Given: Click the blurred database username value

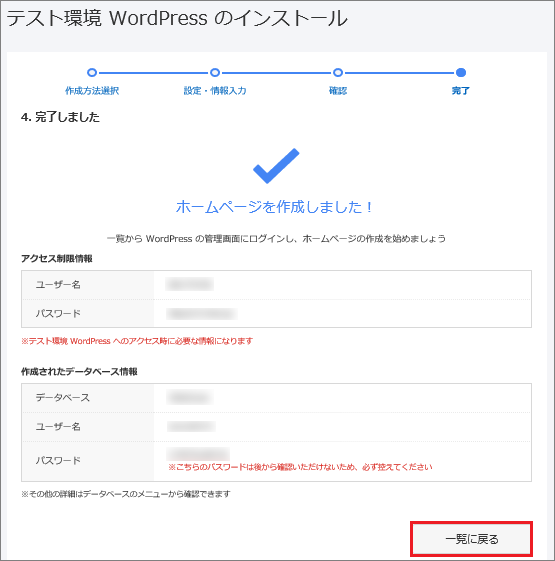Looking at the screenshot, I should tap(191, 426).
